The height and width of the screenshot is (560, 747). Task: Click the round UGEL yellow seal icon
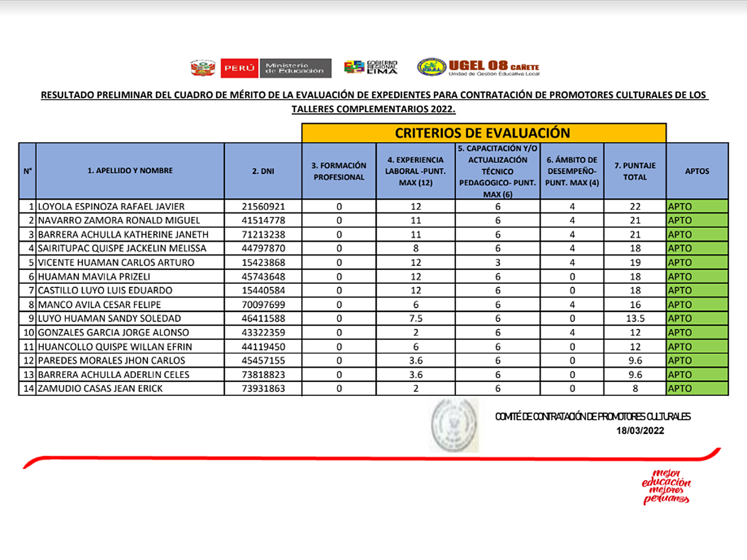pos(431,67)
